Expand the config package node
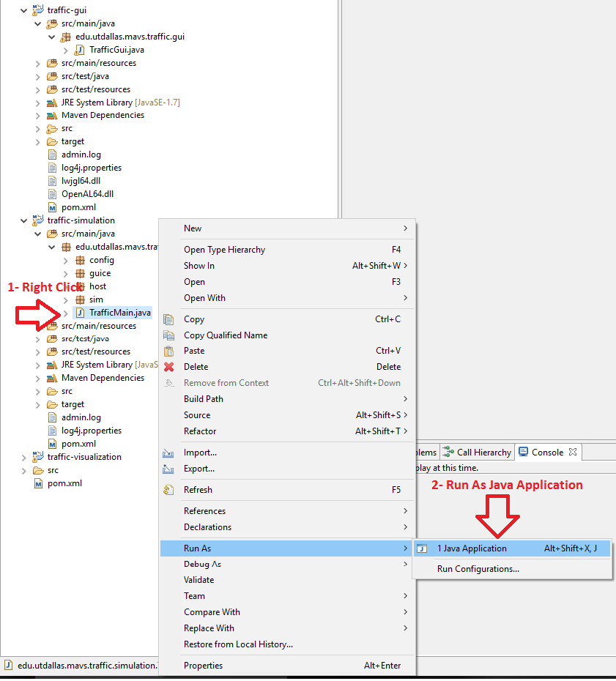The width and height of the screenshot is (616, 681). click(x=66, y=261)
